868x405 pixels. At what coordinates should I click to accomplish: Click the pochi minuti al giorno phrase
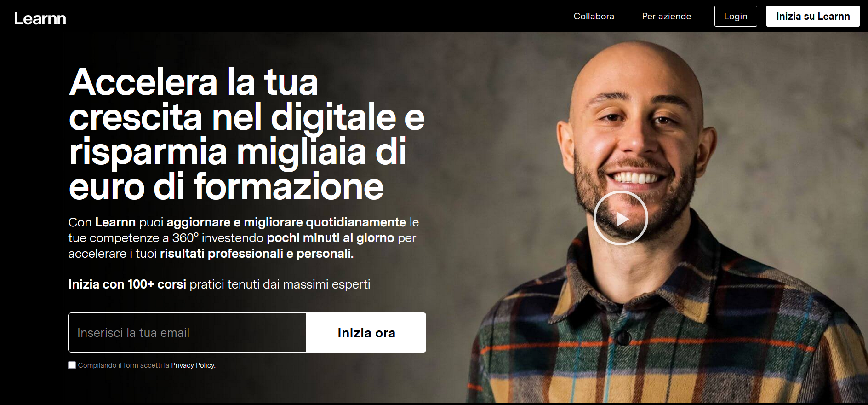point(331,238)
